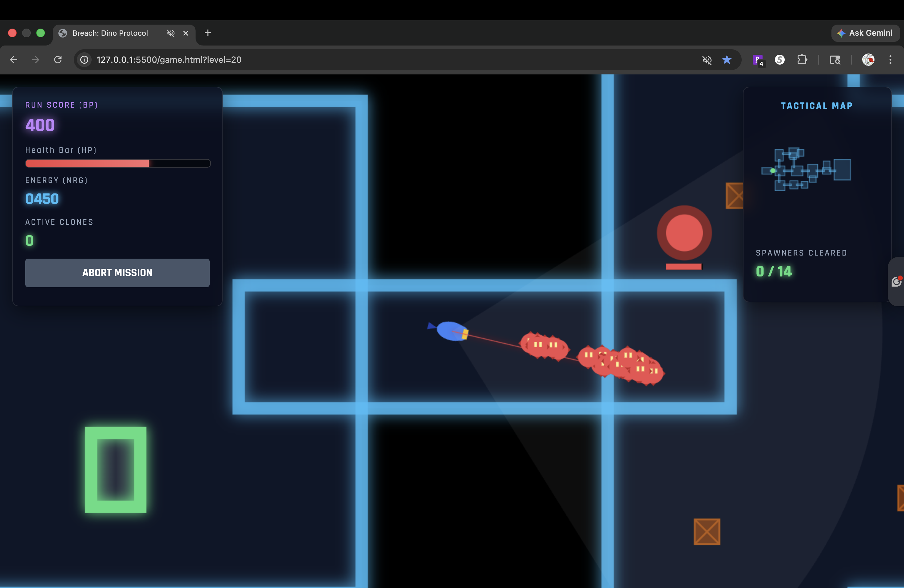
Task: Click the blue dino player character
Action: [451, 331]
